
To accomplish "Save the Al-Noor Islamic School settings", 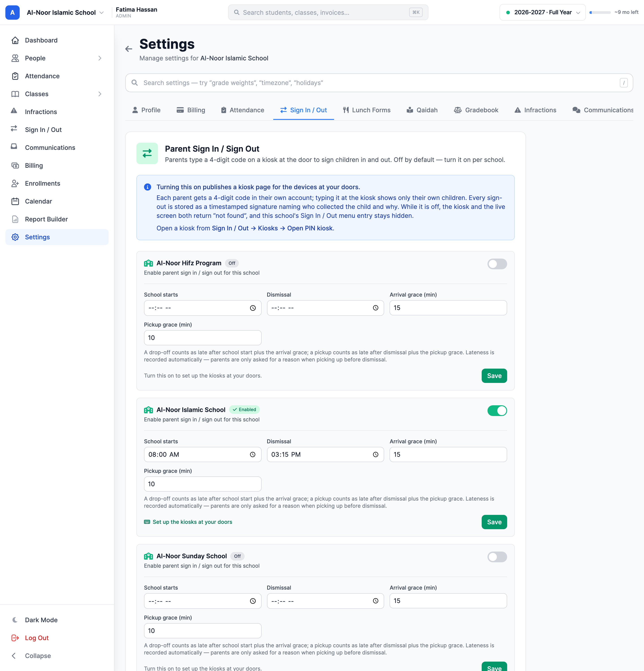I will [x=494, y=522].
